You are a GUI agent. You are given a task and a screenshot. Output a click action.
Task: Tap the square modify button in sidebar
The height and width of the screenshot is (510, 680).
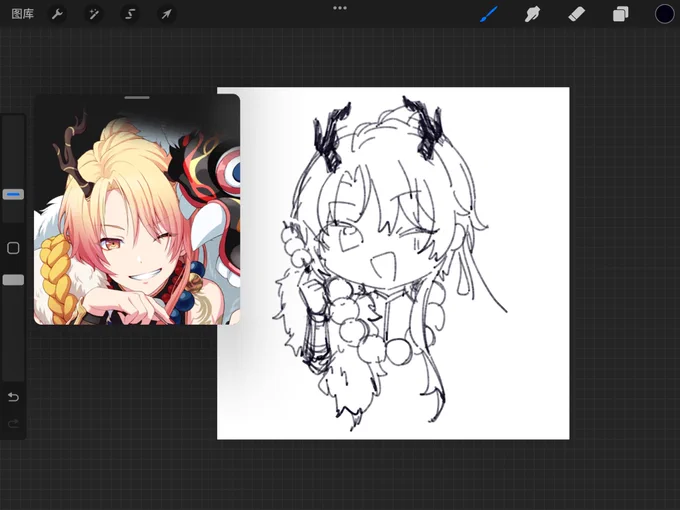tap(13, 248)
